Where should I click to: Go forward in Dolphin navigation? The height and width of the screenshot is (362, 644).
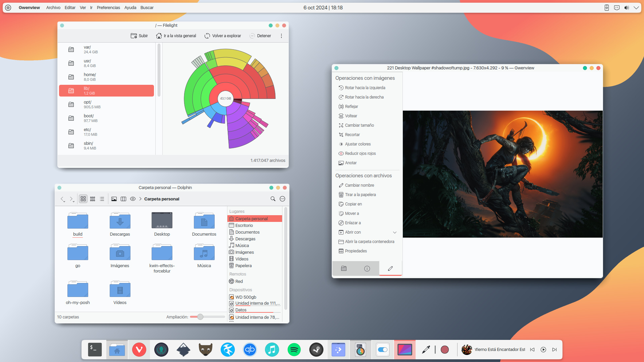click(x=71, y=199)
